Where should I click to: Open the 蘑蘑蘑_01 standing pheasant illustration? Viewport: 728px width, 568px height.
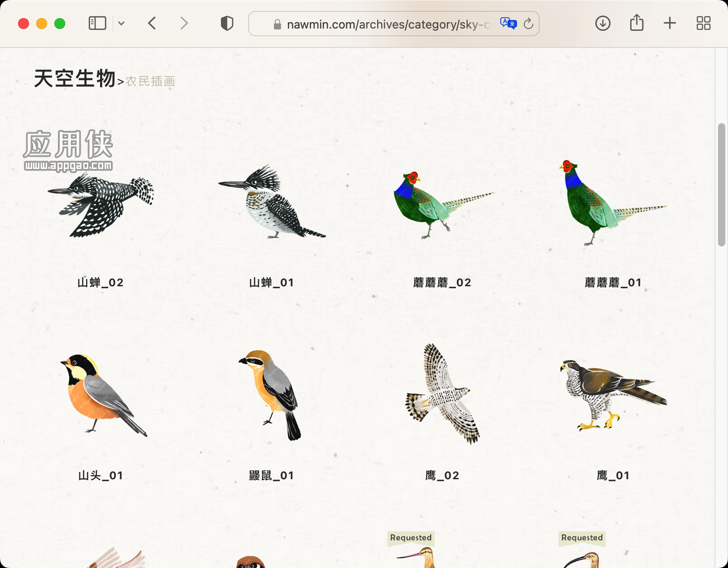[613, 202]
